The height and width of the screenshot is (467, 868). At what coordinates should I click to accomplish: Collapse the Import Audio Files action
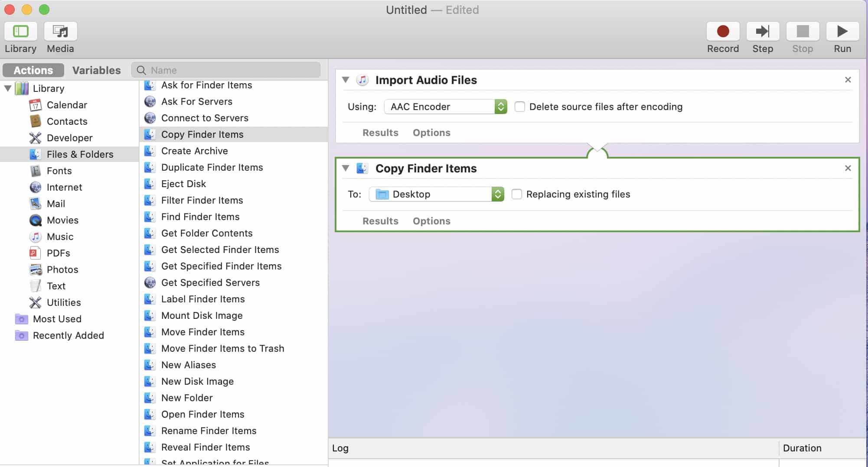click(346, 80)
